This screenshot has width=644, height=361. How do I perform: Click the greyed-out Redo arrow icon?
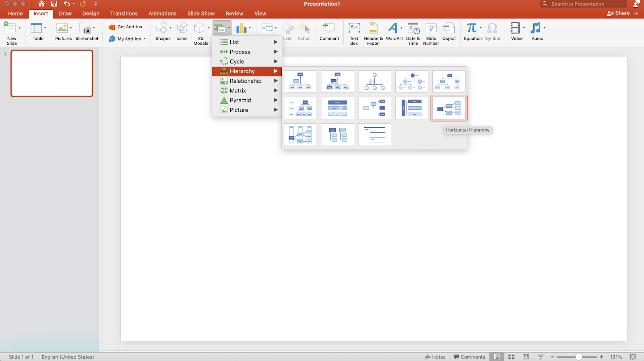[83, 4]
